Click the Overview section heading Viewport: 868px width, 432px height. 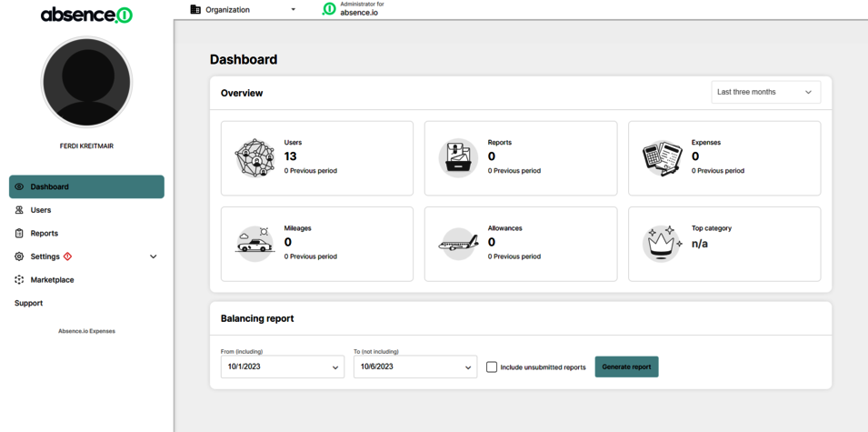[242, 93]
